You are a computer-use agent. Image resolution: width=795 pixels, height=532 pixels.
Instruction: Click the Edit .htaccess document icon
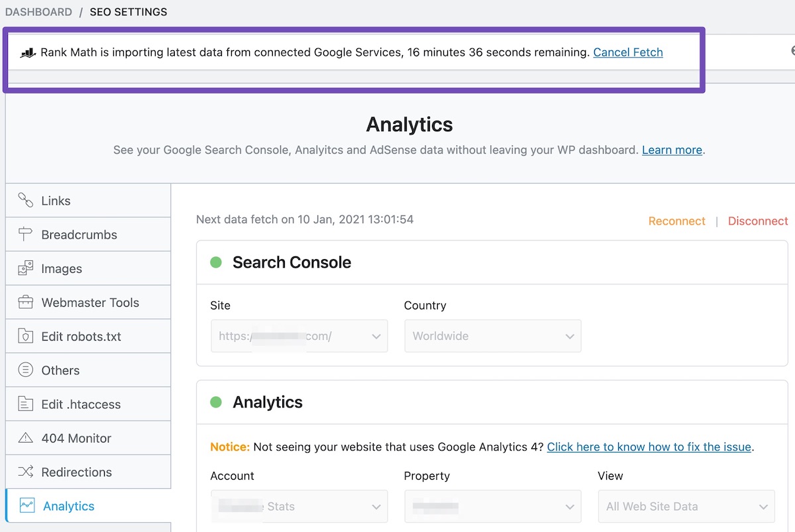tap(25, 403)
